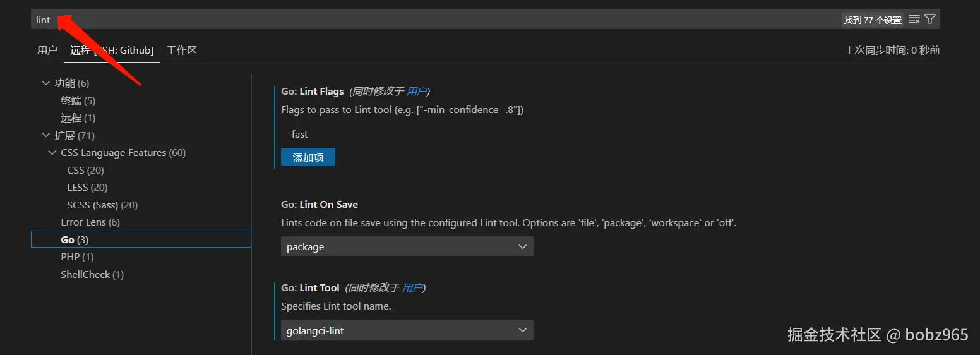Click the Flags to pass to Lint tool description
Image resolution: width=980 pixels, height=355 pixels.
click(402, 109)
